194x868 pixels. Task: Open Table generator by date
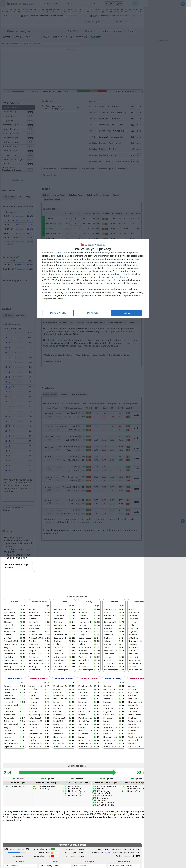pyautogui.click(x=58, y=355)
